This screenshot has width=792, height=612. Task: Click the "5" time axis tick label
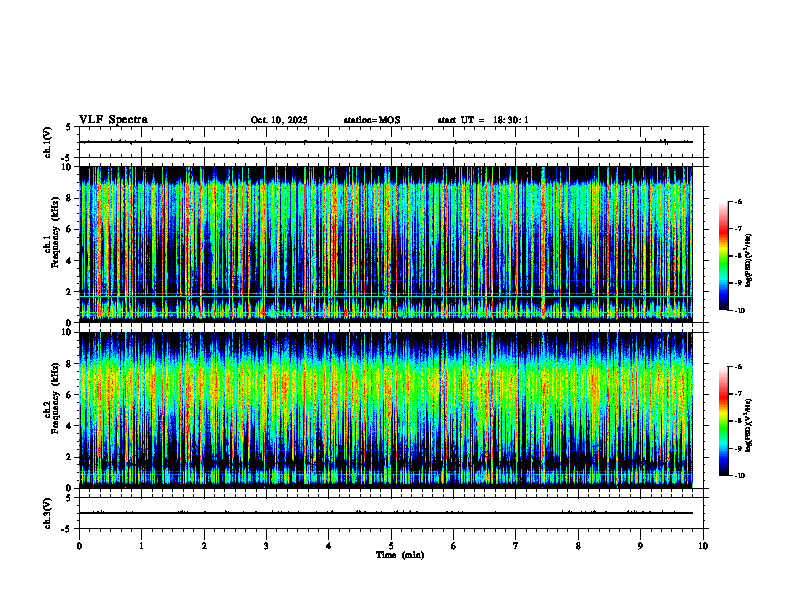coord(391,546)
